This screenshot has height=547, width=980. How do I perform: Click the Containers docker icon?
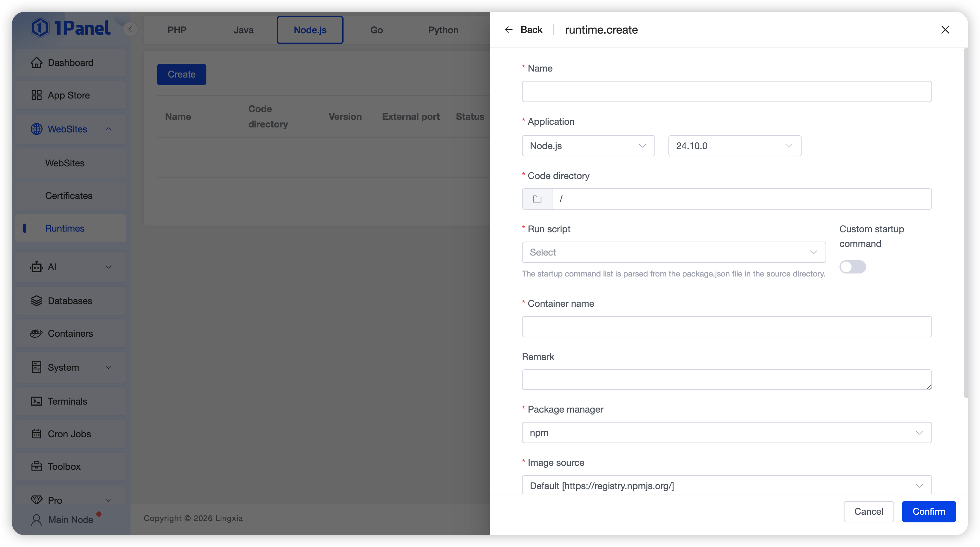pyautogui.click(x=37, y=334)
